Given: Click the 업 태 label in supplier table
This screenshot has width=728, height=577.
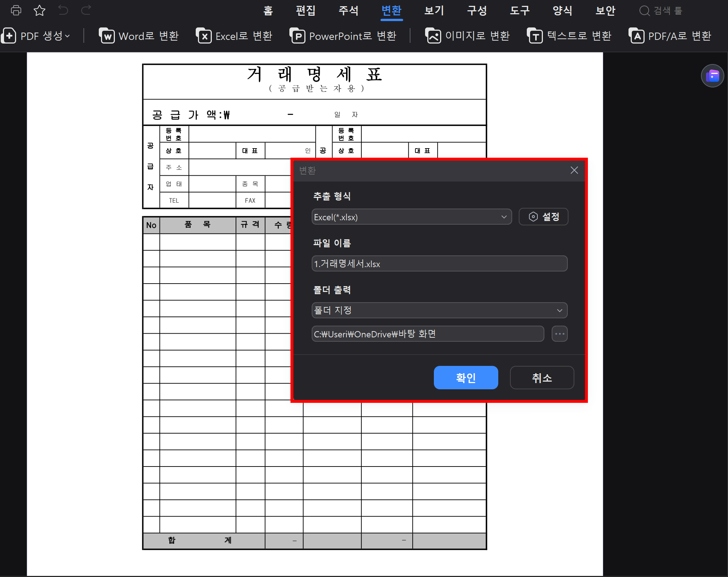Looking at the screenshot, I should (x=174, y=184).
